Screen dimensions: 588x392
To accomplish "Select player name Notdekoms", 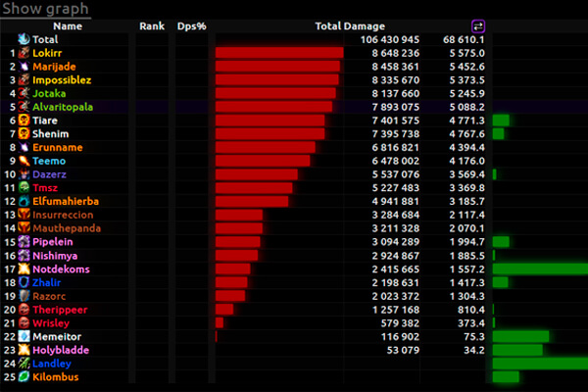I will [x=61, y=269].
